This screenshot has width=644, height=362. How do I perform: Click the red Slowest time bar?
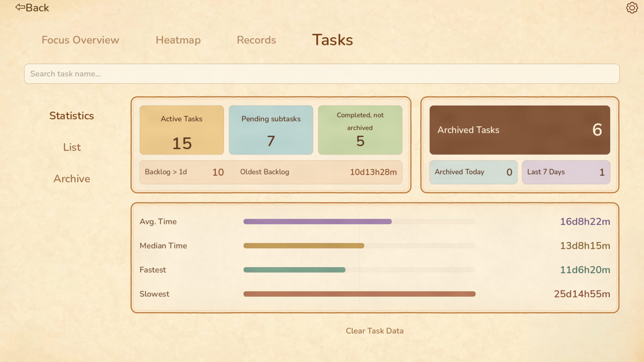tap(360, 294)
